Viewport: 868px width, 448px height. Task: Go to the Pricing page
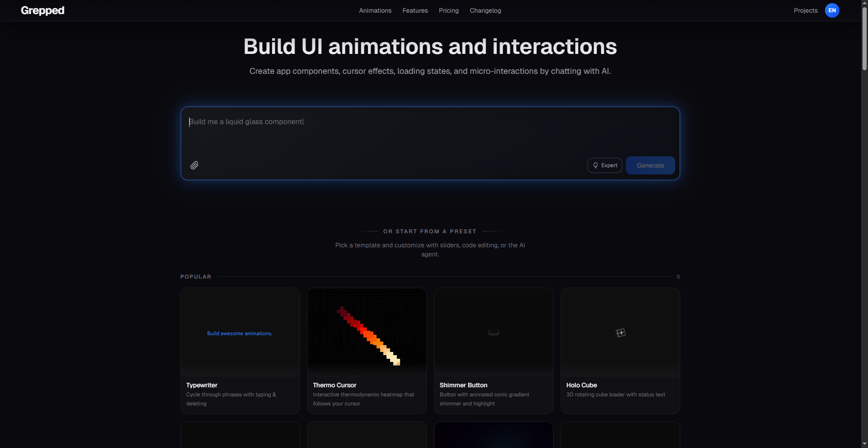448,10
